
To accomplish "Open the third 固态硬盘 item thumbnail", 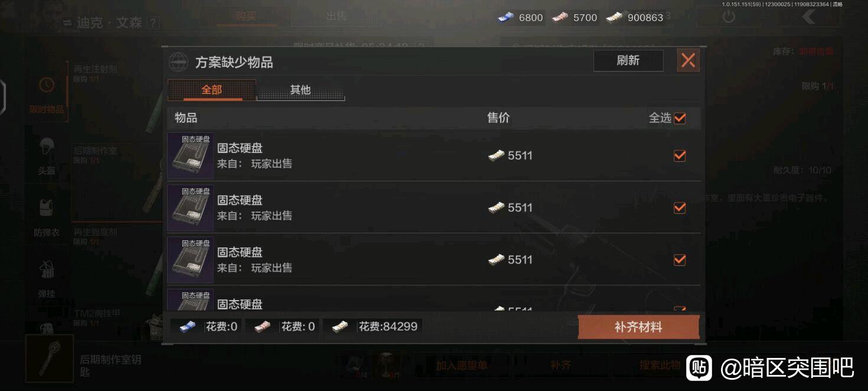I will point(191,260).
